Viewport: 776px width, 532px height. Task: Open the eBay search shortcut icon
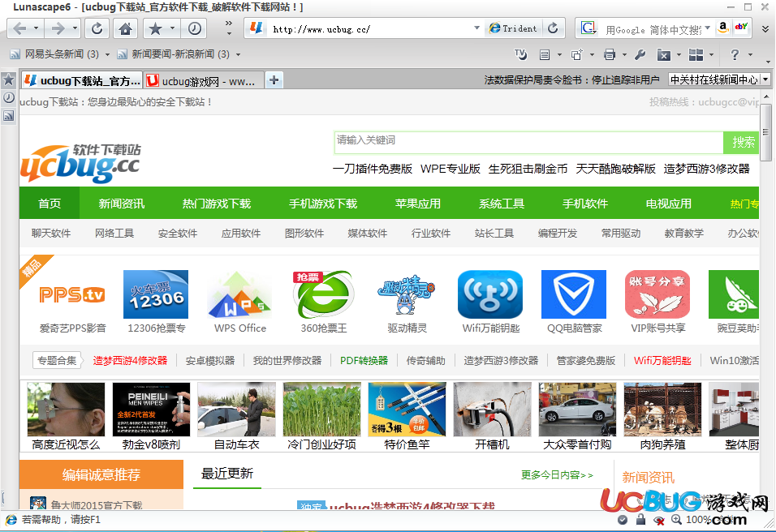(x=741, y=28)
